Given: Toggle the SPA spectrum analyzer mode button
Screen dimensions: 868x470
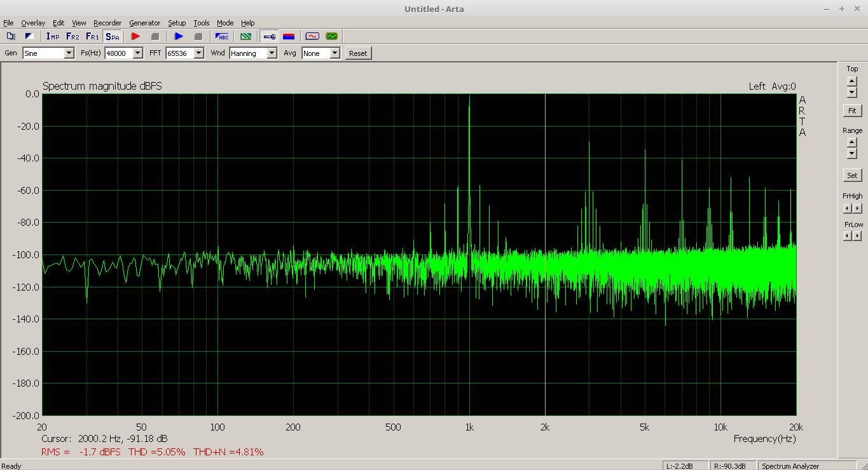Looking at the screenshot, I should 112,36.
